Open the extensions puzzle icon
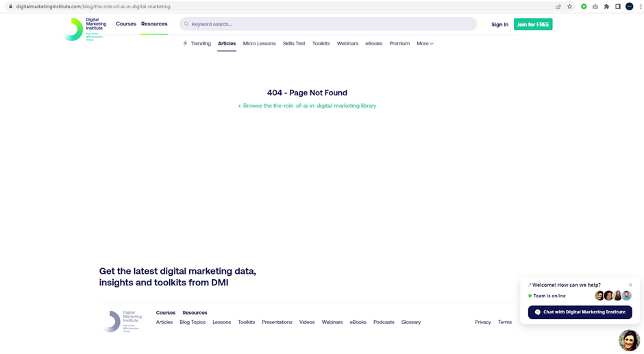This screenshot has width=644, height=354. 606,7
